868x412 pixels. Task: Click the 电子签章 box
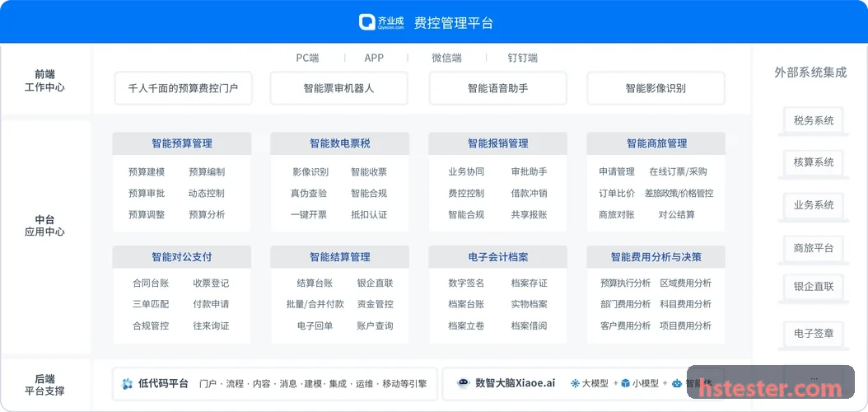click(x=813, y=334)
